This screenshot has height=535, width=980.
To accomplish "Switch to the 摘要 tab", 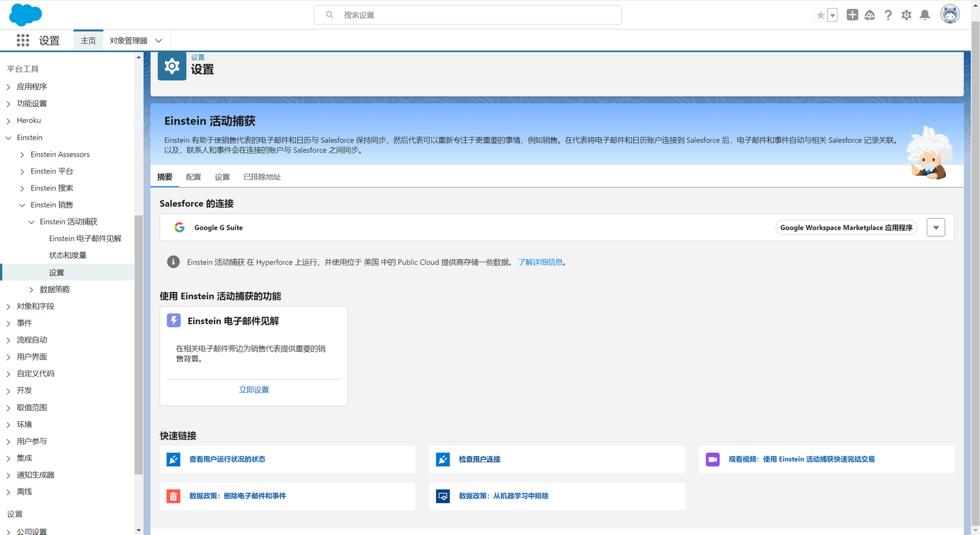I will [x=165, y=177].
